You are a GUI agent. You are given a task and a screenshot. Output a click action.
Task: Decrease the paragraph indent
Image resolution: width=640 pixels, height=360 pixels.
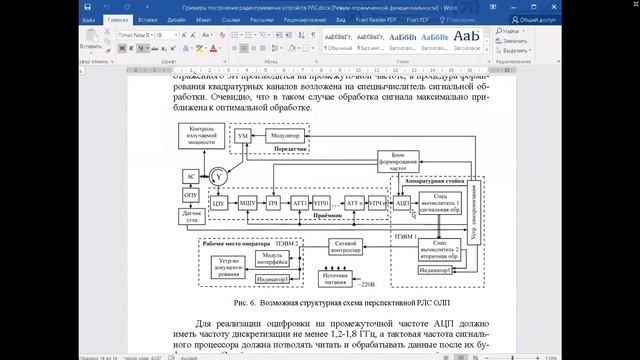(279, 36)
